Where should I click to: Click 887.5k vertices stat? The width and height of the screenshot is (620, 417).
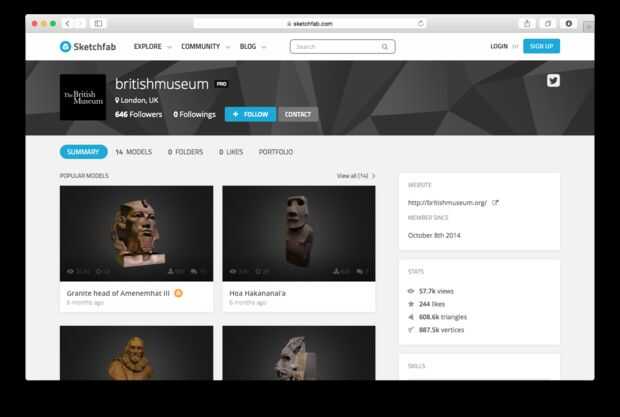click(x=441, y=330)
